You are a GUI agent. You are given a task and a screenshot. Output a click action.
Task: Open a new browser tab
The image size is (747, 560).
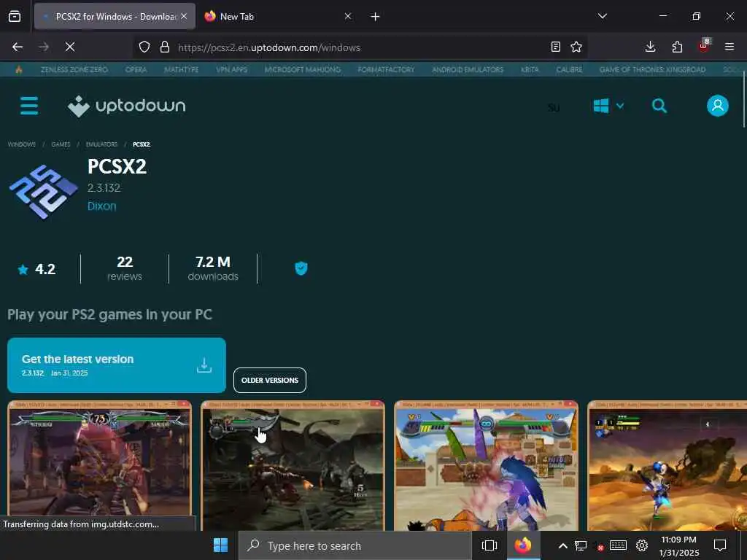375,17
